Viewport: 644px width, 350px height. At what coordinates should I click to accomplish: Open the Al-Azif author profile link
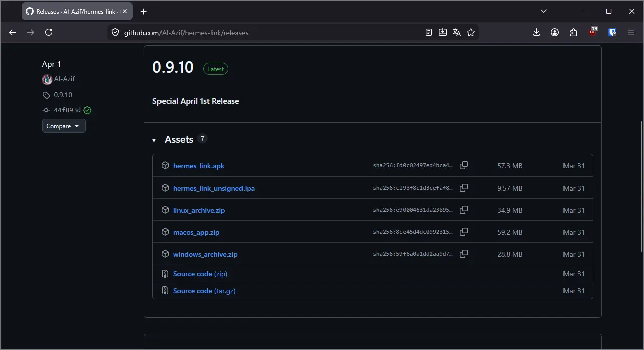click(64, 79)
